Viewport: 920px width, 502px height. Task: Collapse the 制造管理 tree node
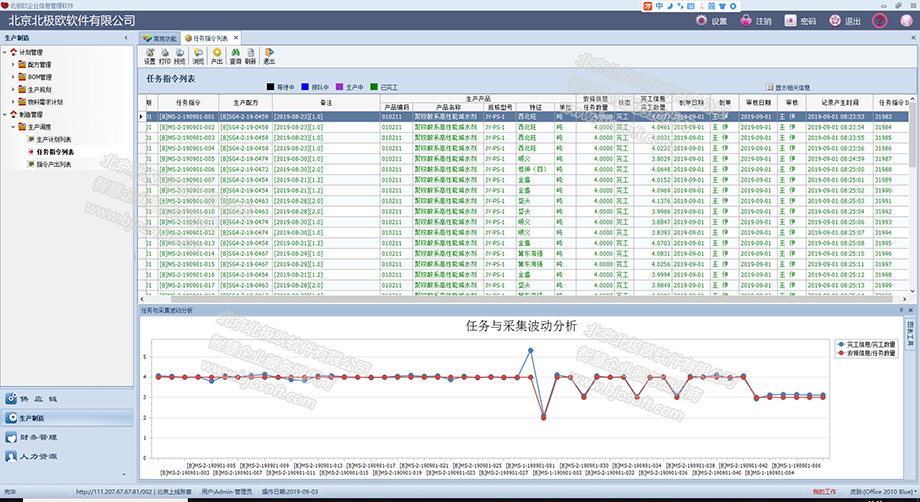point(5,114)
